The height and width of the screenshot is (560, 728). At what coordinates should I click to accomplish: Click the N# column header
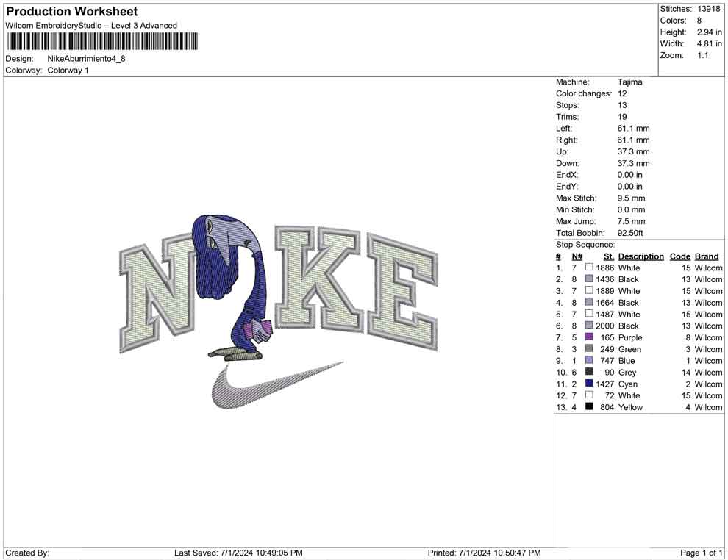pyautogui.click(x=577, y=256)
